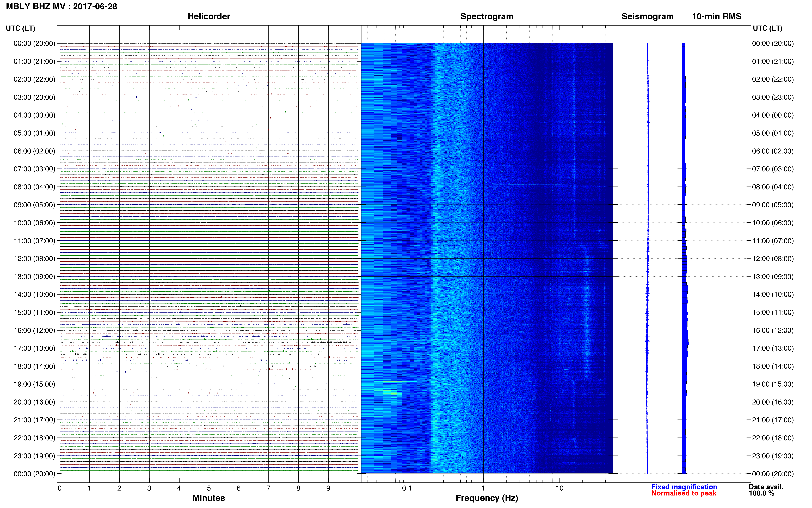Click the 9 tick on Minutes axis
Screen dimensions: 812x508
coord(328,488)
